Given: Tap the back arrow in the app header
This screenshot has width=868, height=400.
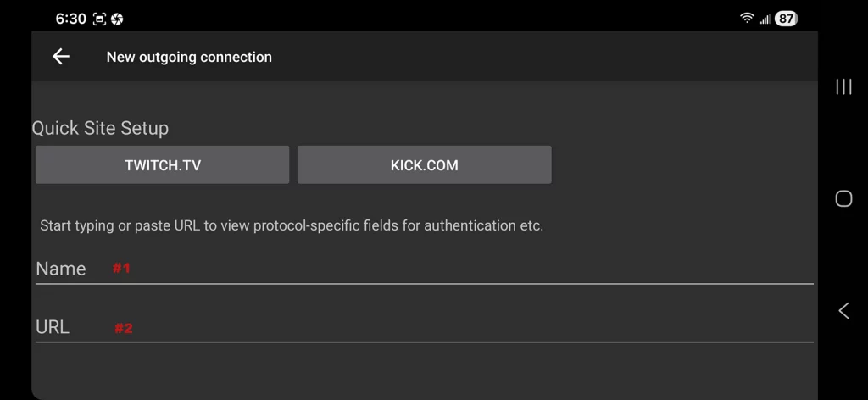Looking at the screenshot, I should click(61, 57).
